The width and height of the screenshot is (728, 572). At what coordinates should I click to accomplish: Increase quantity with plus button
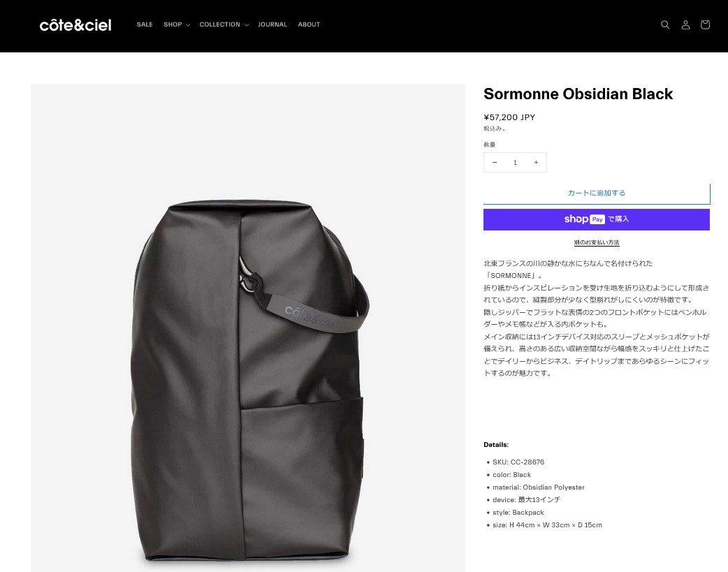click(x=536, y=163)
